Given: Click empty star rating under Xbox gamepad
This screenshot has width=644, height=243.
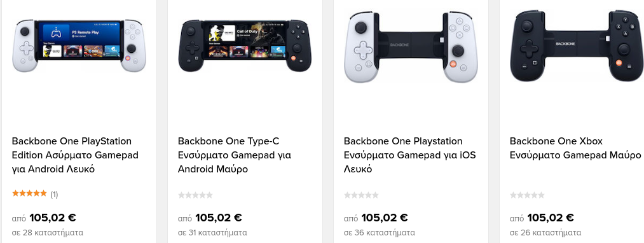Looking at the screenshot, I should (528, 195).
